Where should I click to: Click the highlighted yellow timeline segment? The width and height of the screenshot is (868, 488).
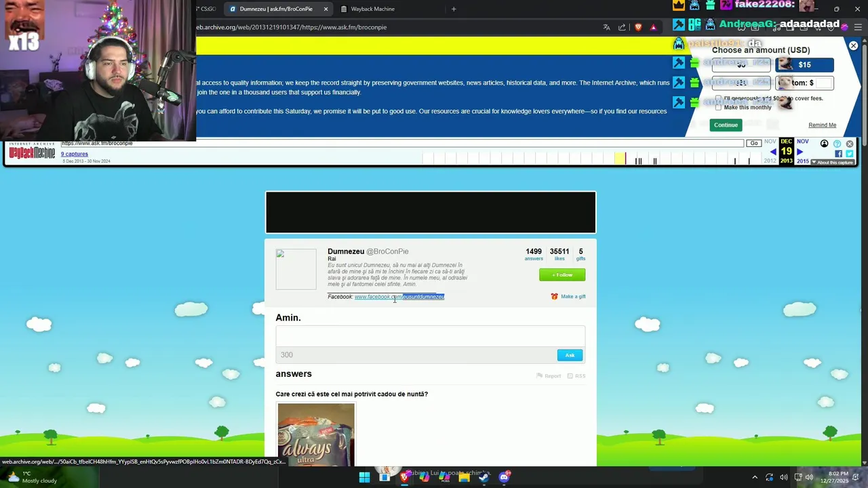click(x=620, y=159)
